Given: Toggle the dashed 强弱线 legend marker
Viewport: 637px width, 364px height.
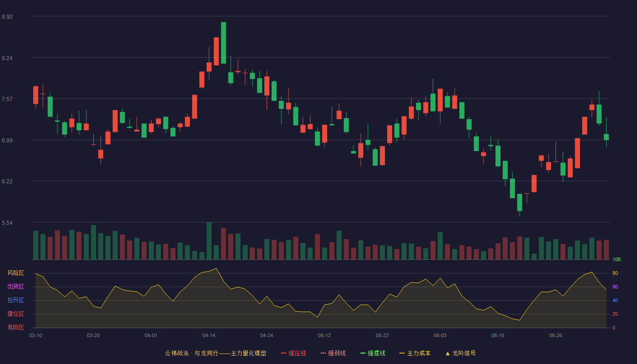Looking at the screenshot, I should (x=324, y=353).
